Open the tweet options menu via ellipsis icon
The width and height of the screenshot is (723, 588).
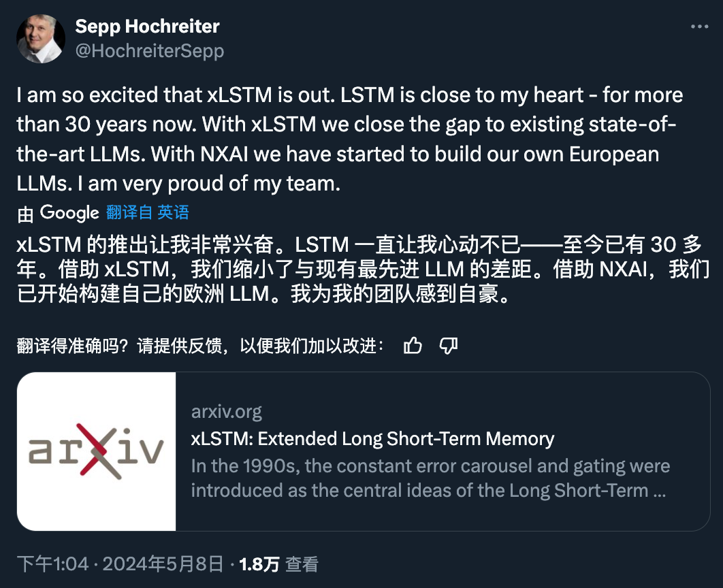[699, 26]
